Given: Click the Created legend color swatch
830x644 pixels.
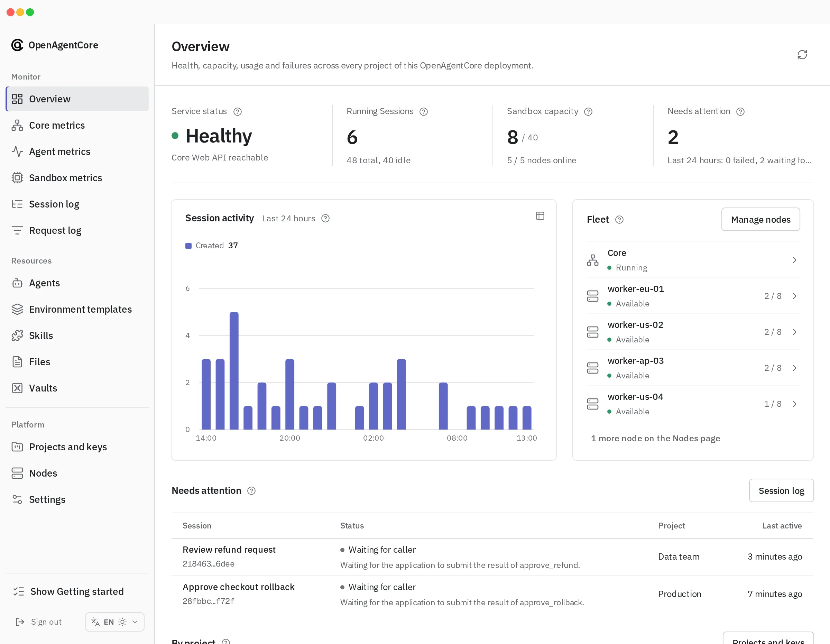Looking at the screenshot, I should (x=188, y=246).
